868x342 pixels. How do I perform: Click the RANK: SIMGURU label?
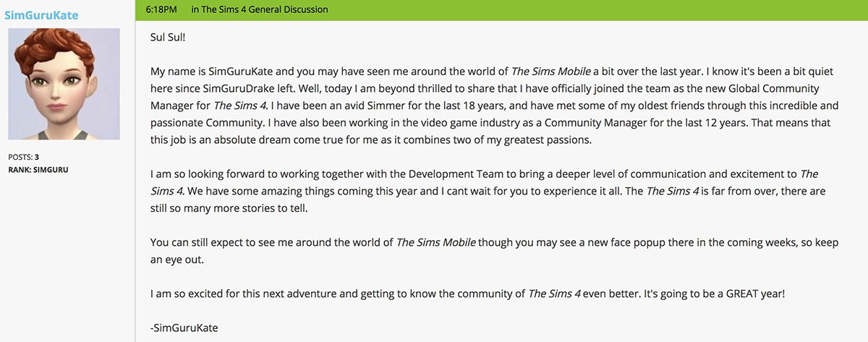(38, 170)
